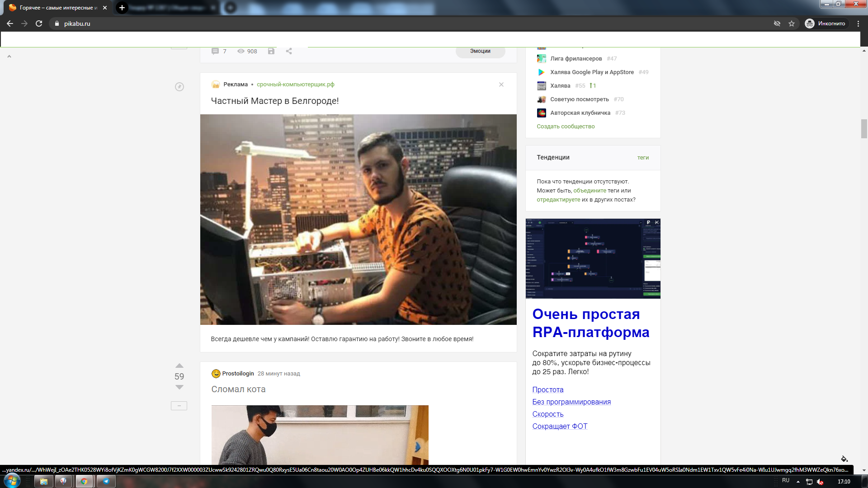
Task: Open the Prostoilogin author profile
Action: point(238,374)
